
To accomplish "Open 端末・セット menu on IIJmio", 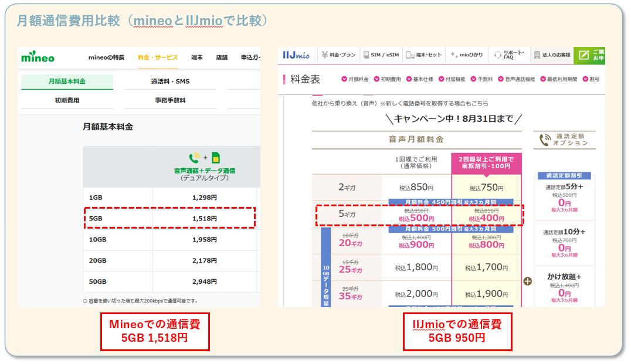I will (x=424, y=55).
